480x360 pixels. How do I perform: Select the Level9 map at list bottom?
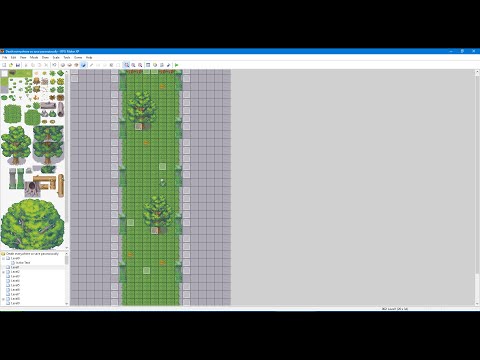(x=13, y=303)
